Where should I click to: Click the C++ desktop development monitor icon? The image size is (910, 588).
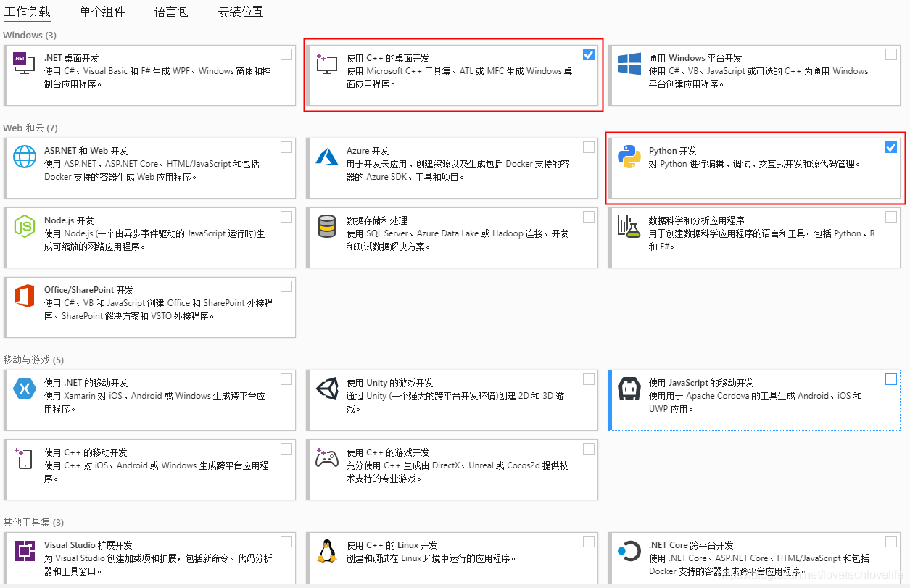pos(327,64)
